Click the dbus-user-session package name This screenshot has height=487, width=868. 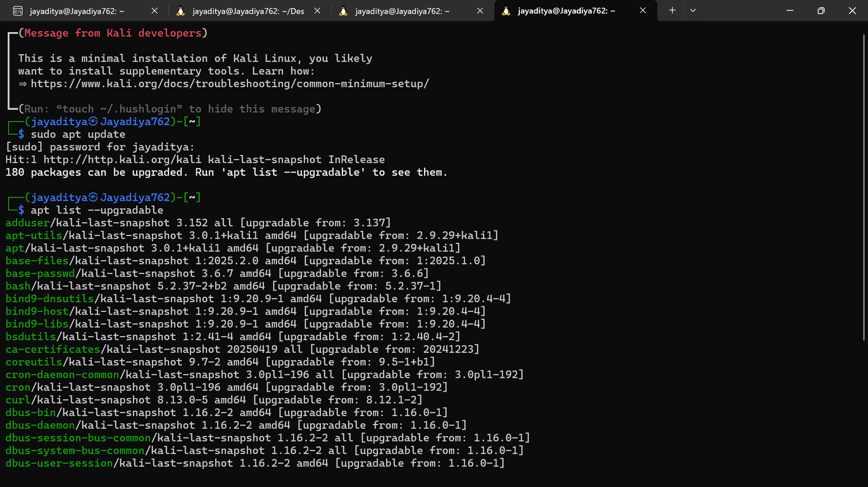click(x=59, y=464)
